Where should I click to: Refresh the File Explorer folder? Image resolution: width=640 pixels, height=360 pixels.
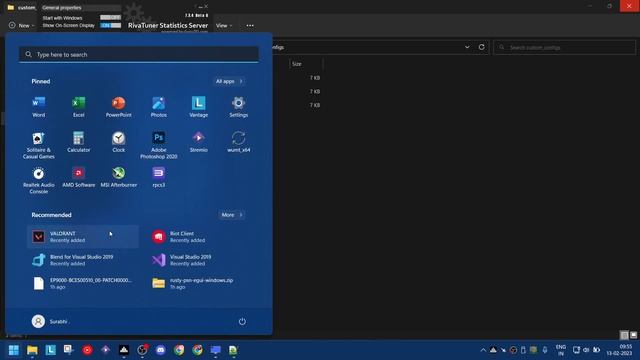[482, 47]
